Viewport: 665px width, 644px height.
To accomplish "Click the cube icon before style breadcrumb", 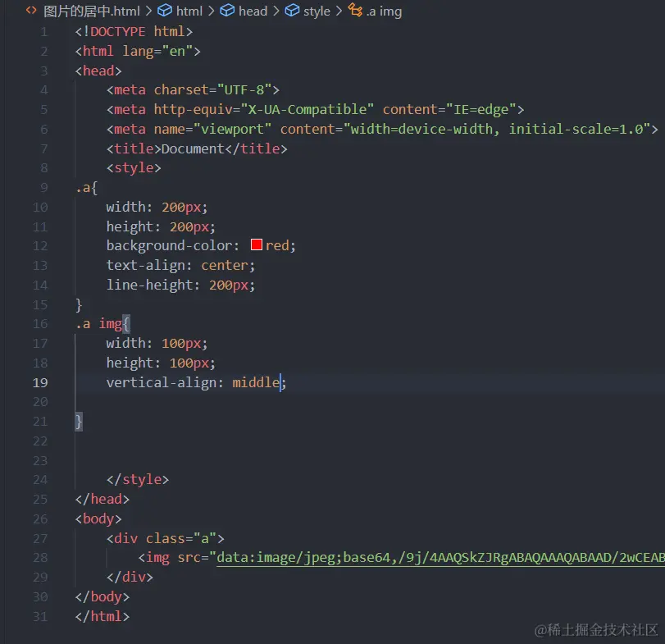I will coord(292,11).
